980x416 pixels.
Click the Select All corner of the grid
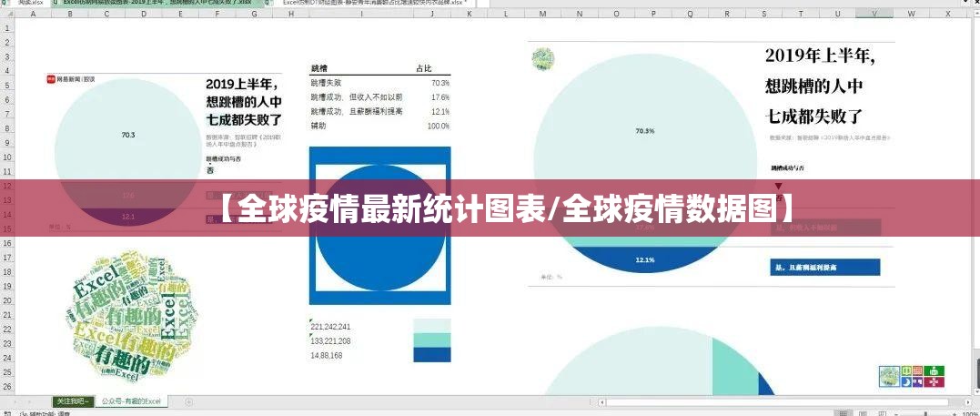coord(6,15)
